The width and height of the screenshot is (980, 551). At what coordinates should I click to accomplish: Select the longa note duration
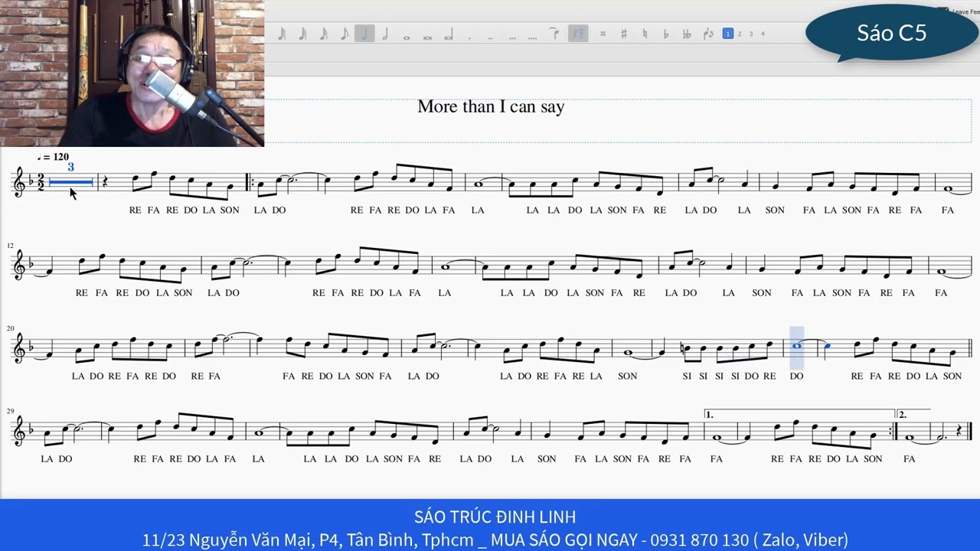tap(448, 34)
